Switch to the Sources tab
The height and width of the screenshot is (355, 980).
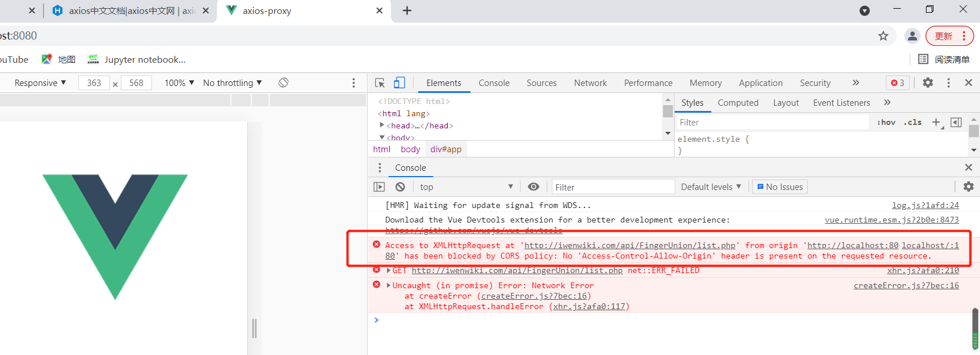point(542,83)
